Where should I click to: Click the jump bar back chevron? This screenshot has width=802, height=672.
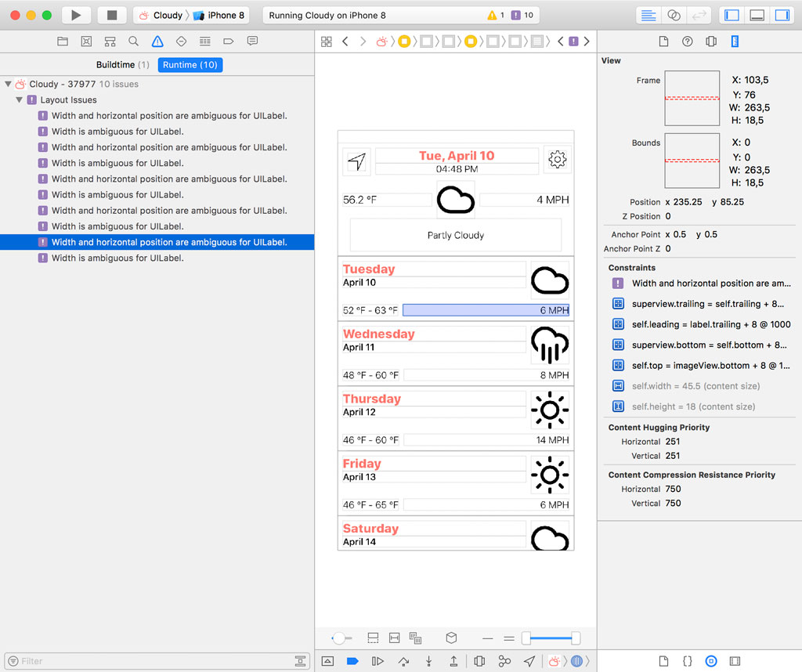(346, 41)
